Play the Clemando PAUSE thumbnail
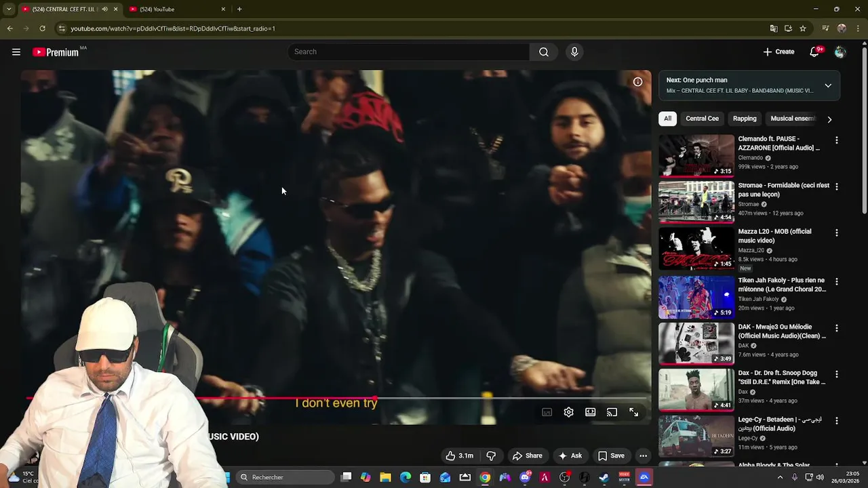This screenshot has height=488, width=868. [x=696, y=155]
